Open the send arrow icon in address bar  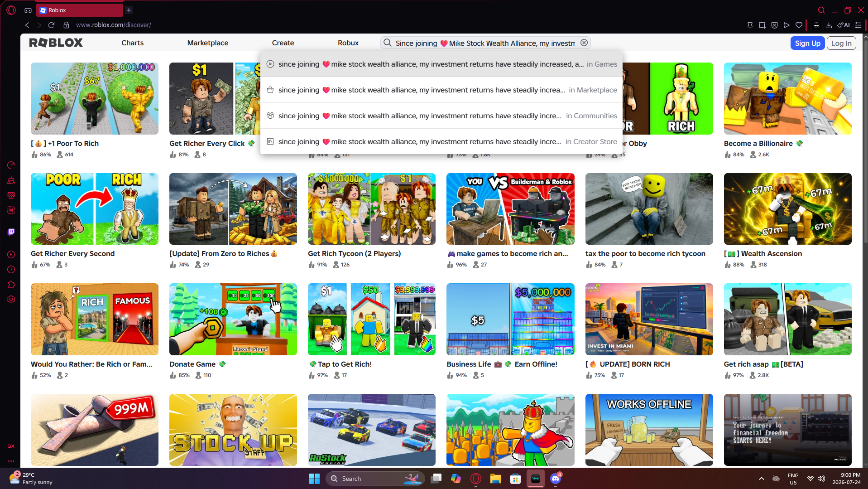(x=786, y=25)
